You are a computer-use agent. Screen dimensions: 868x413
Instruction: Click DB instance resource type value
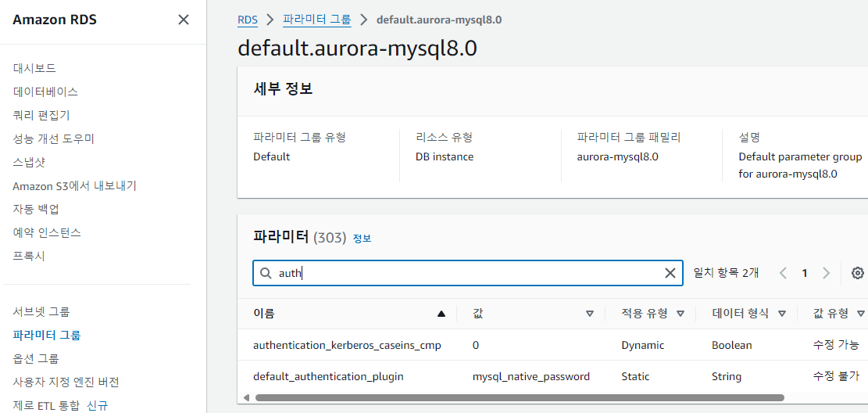(445, 156)
